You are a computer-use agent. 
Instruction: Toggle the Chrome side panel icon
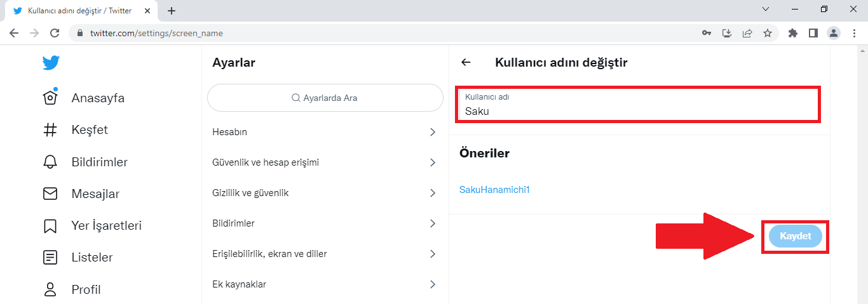click(813, 33)
